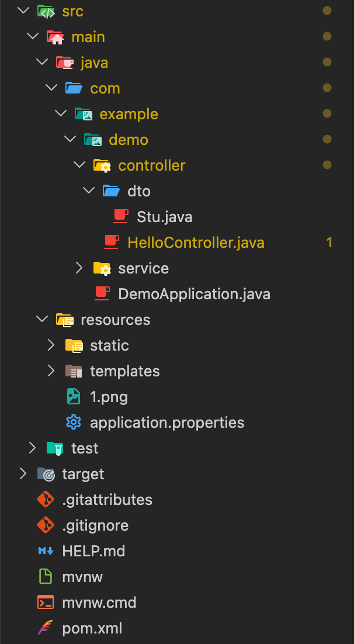Image resolution: width=354 pixels, height=644 pixels.
Task: Select the templates folder label
Action: [x=125, y=371]
